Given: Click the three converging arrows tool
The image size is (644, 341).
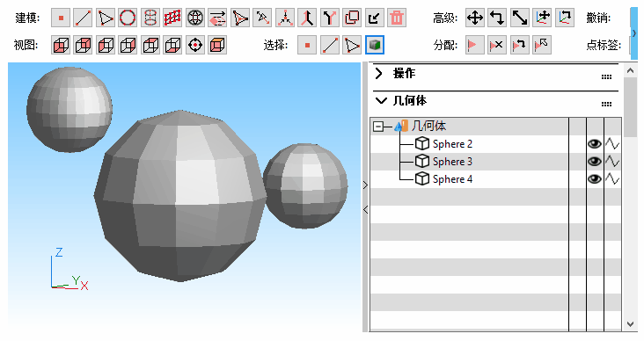Looking at the screenshot, I should coord(285,18).
